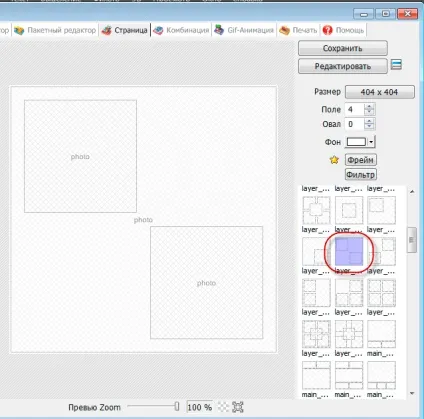Open the Пакетный редактор tab
The width and height of the screenshot is (424, 419).
55,30
